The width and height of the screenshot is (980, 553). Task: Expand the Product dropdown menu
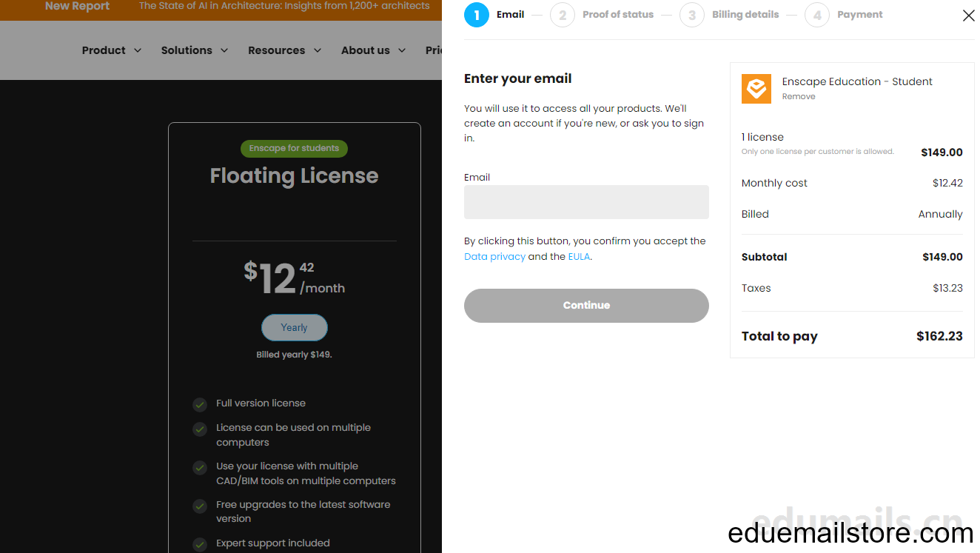coord(112,50)
